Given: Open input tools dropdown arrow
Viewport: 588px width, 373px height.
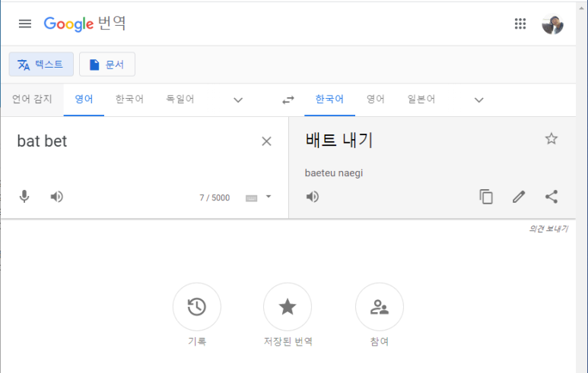Looking at the screenshot, I should pyautogui.click(x=269, y=197).
